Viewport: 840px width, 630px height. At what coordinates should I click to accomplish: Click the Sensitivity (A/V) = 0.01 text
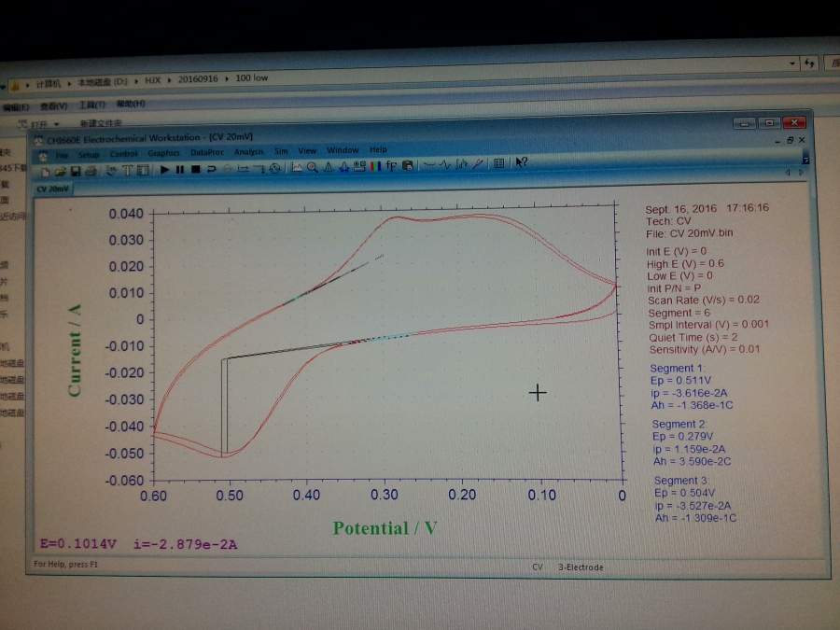(705, 349)
